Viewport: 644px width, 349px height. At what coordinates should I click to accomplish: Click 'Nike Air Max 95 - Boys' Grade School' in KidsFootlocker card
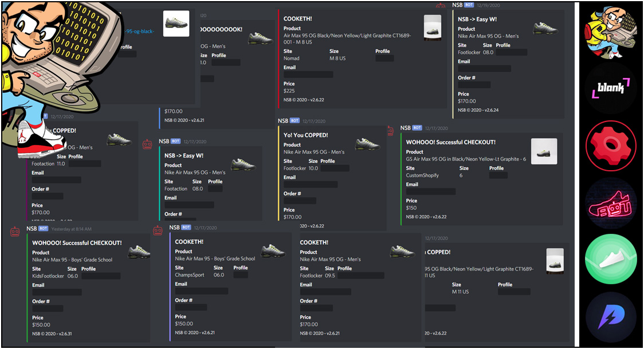(x=72, y=260)
